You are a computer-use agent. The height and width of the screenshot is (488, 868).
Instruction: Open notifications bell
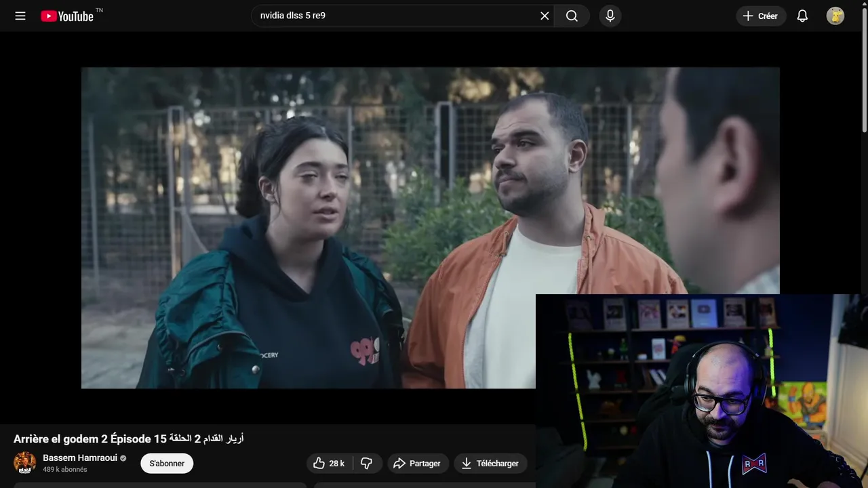[x=802, y=16]
